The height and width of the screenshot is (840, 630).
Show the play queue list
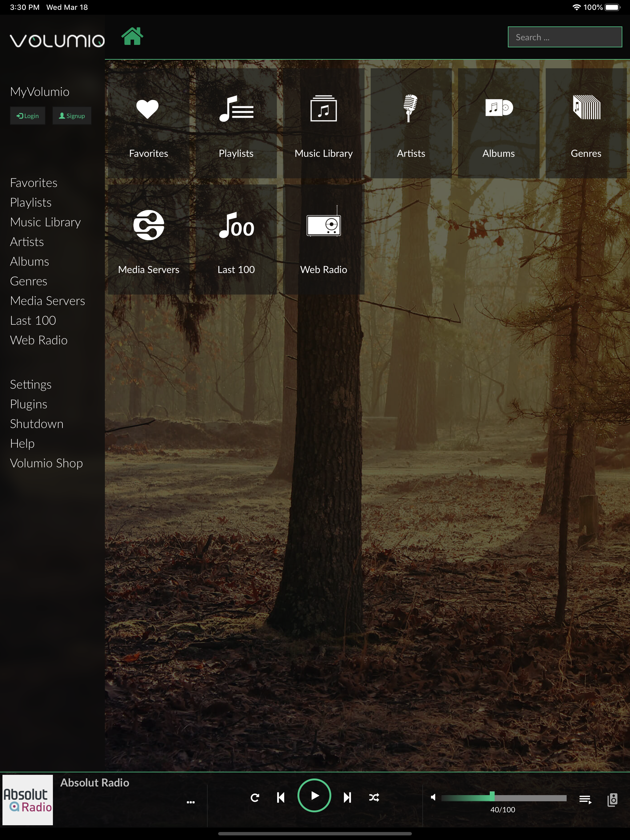[585, 800]
